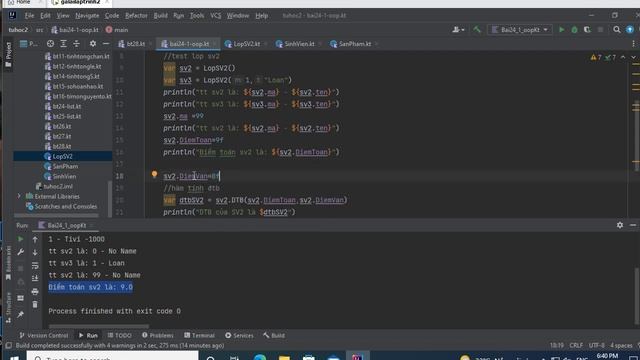Click the yellow light bulb intention icon
The height and width of the screenshot is (360, 640).
154,174
